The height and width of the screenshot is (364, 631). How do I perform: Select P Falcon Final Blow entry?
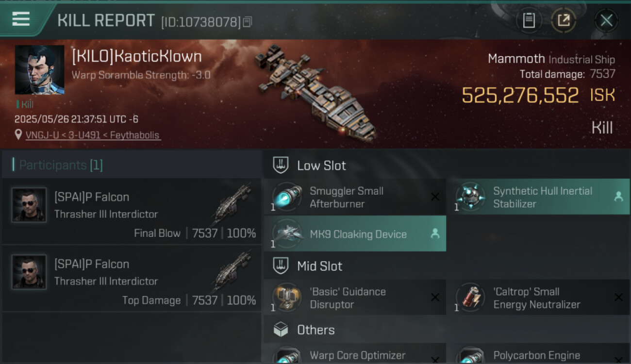(131, 212)
